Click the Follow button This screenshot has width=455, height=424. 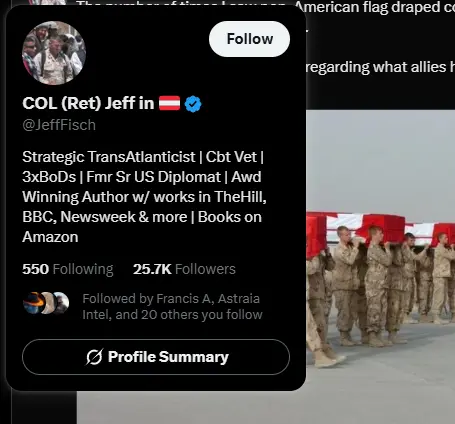point(249,39)
